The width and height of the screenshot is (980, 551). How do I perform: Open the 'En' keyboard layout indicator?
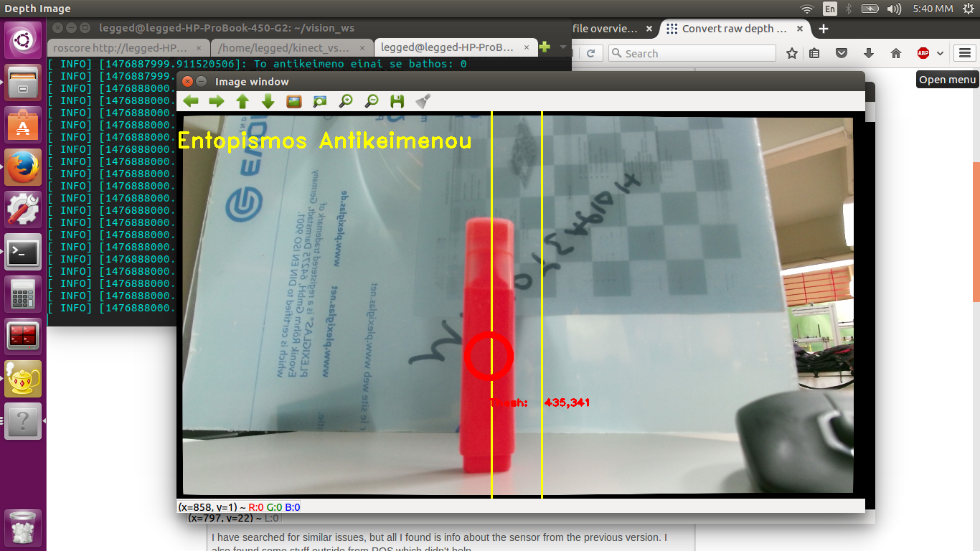point(829,9)
